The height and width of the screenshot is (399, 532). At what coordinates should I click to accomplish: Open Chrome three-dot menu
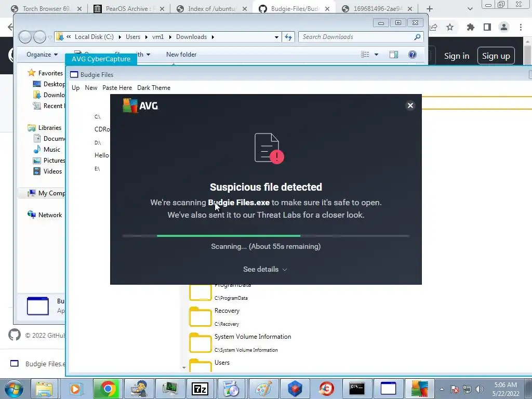(x=521, y=27)
